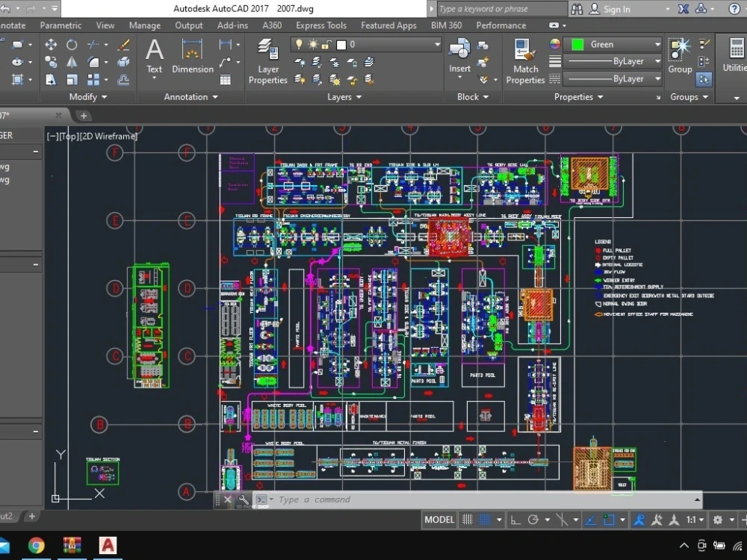Select the Fillet tool
Viewport: 747px width, 560px height.
tap(93, 62)
